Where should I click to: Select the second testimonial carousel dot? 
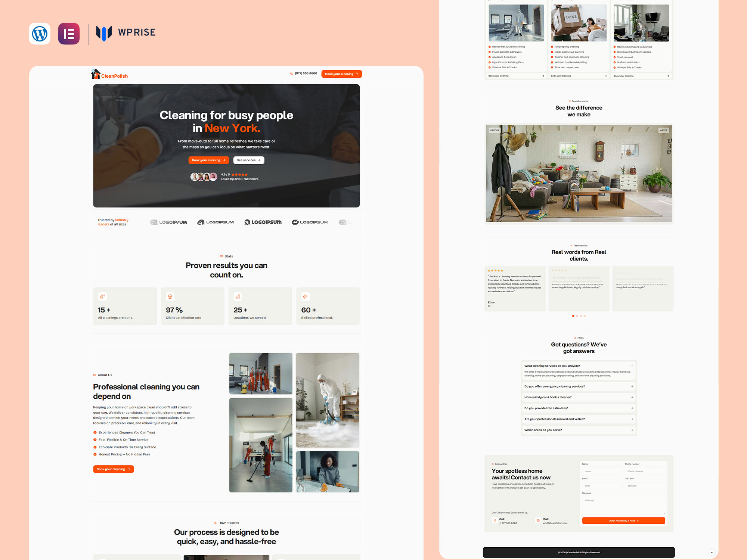click(577, 316)
